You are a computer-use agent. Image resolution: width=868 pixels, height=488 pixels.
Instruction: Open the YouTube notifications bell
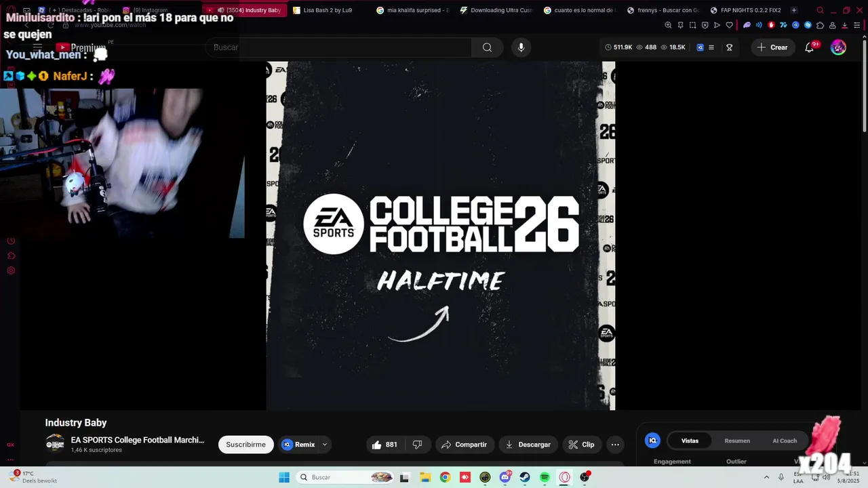tap(809, 47)
